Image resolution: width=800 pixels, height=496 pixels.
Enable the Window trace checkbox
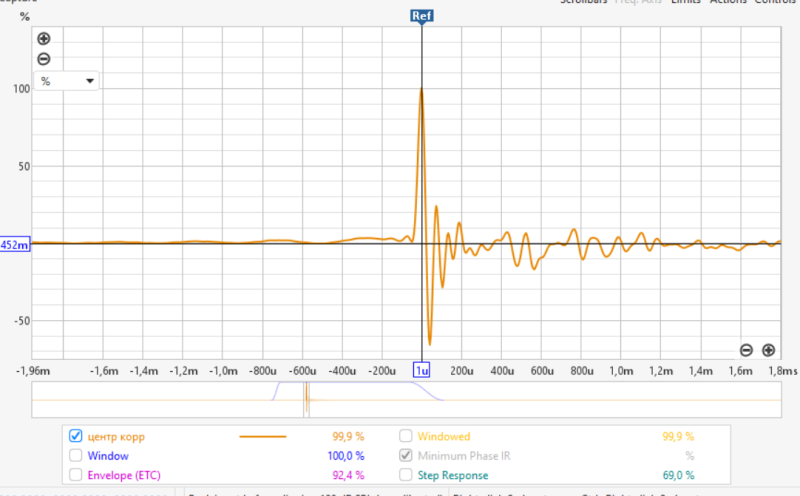[75, 455]
